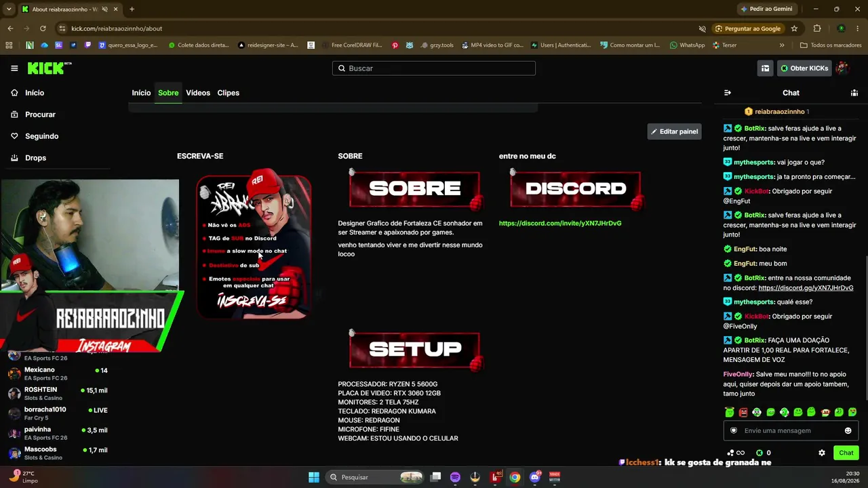Image resolution: width=868 pixels, height=488 pixels.
Task: Open the weather widget showing 27°C
Action: pyautogui.click(x=22, y=476)
